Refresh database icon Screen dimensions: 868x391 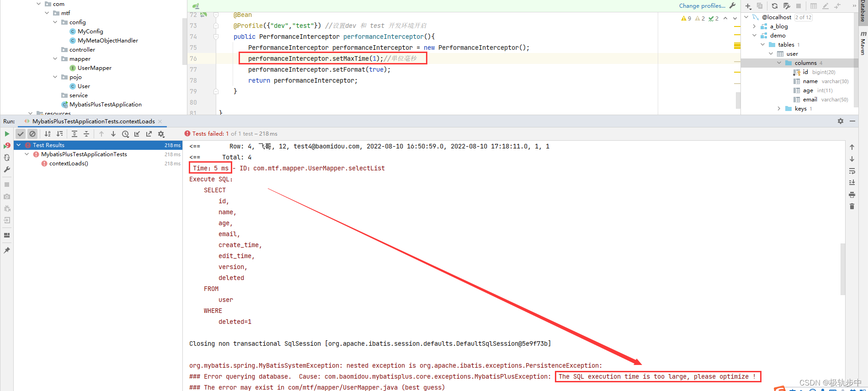point(775,6)
